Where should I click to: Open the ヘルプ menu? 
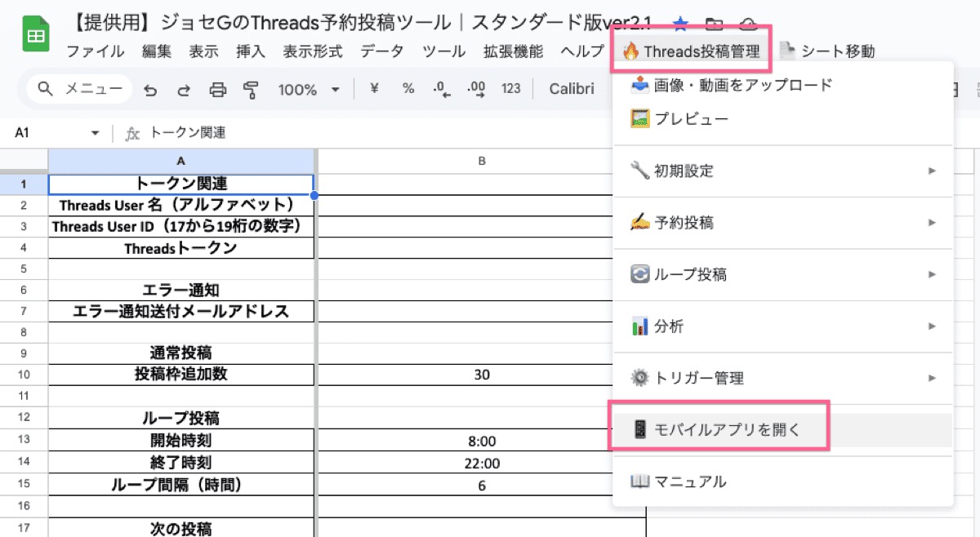coord(581,51)
